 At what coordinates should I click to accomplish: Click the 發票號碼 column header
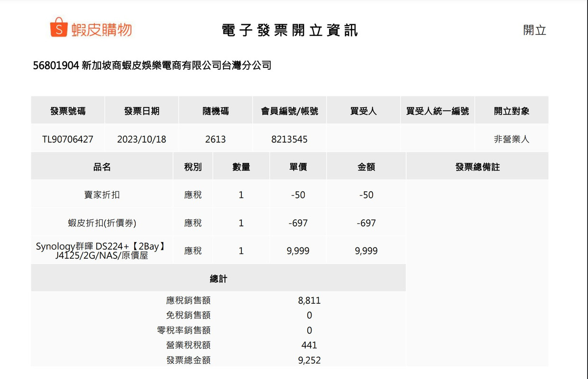point(68,111)
